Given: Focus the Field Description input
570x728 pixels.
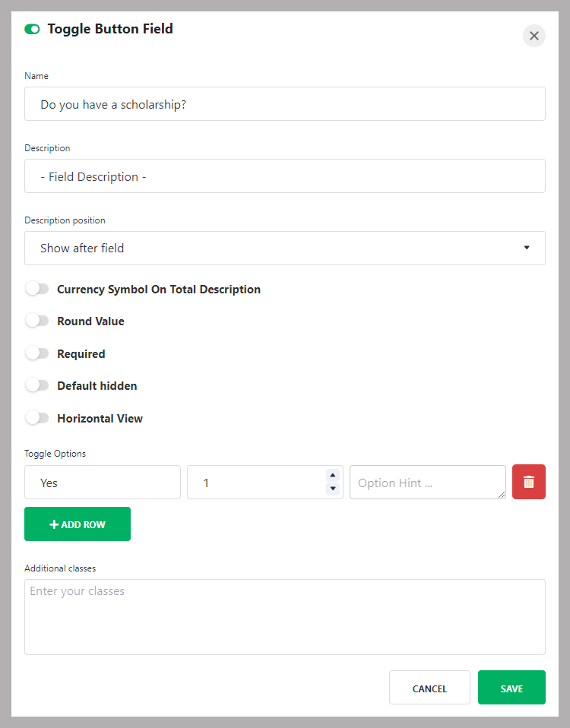Looking at the screenshot, I should tap(284, 176).
